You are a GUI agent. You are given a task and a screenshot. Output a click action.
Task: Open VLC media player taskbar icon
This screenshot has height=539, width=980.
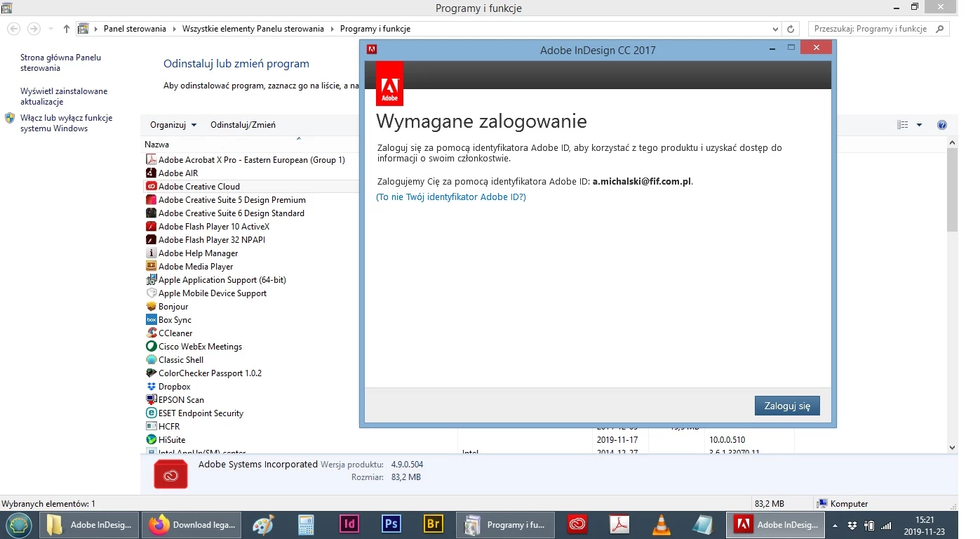click(661, 524)
